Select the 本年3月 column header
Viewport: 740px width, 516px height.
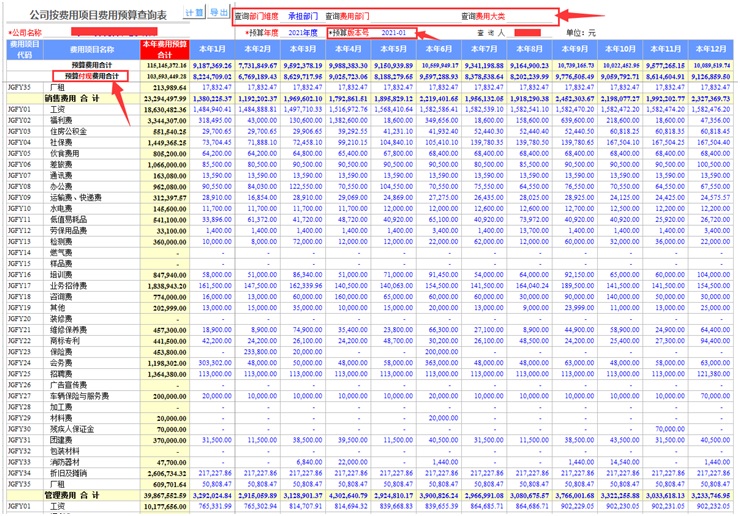click(303, 49)
